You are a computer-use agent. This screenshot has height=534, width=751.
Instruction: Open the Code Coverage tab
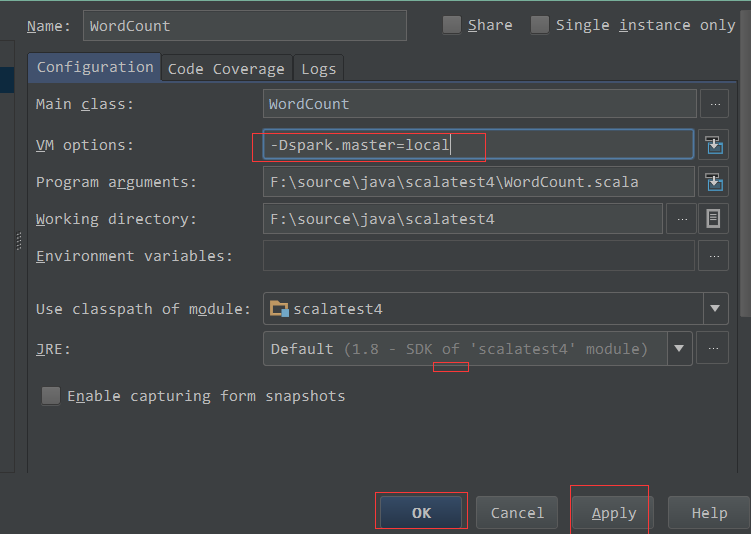pyautogui.click(x=226, y=69)
